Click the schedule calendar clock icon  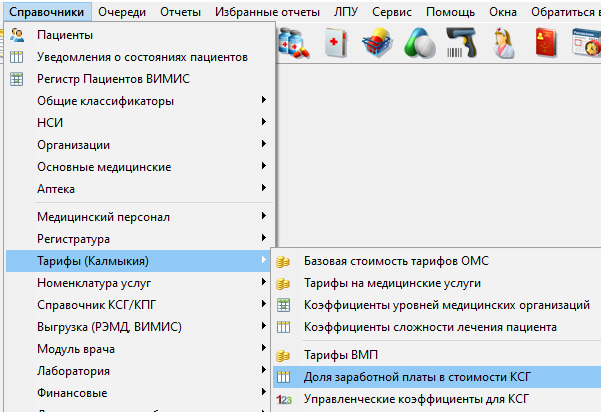tap(587, 43)
